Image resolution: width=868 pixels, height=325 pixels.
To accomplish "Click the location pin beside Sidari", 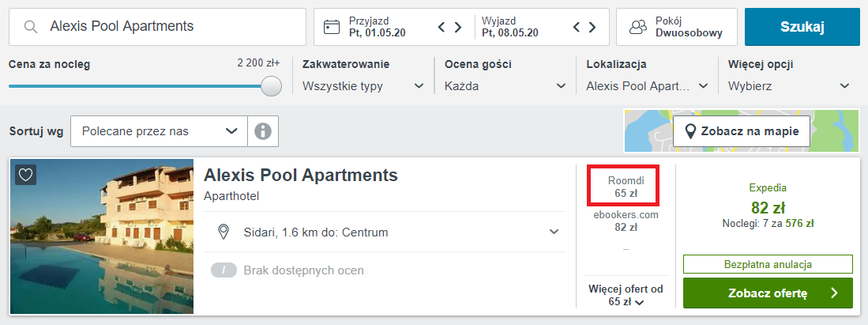I will point(224,232).
